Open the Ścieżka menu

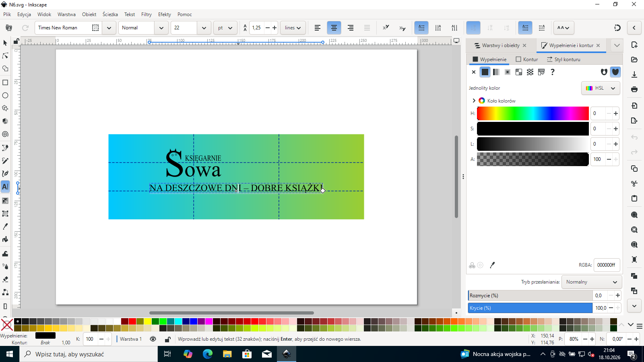[x=110, y=14]
